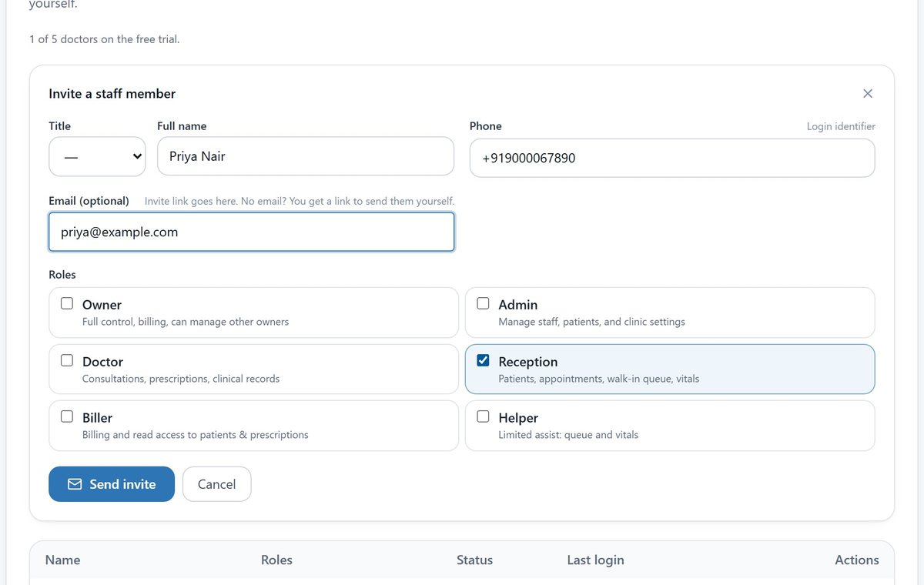Click the 'Patients, appointments' Reception description
This screenshot has width=924, height=585.
coord(599,379)
